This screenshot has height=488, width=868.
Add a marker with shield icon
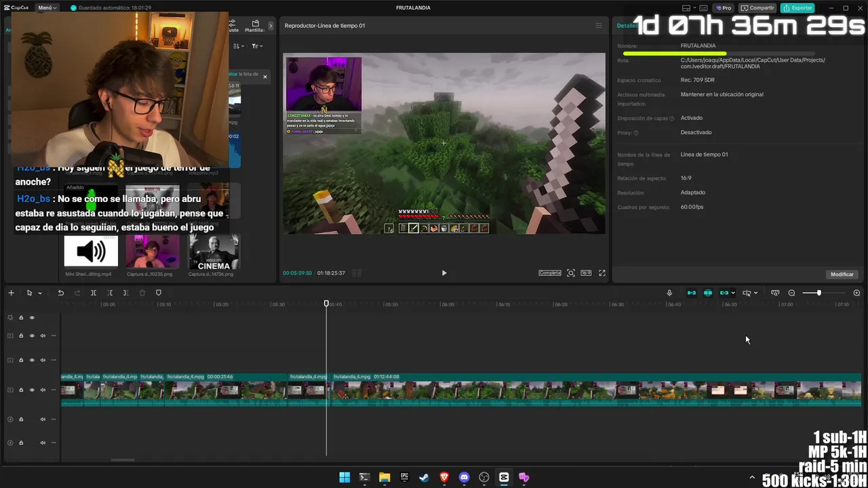click(x=159, y=293)
